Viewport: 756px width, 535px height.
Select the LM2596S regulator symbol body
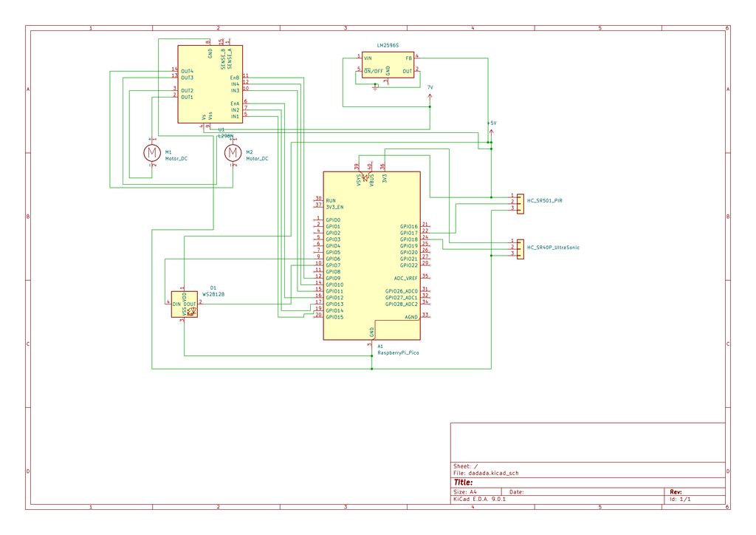point(388,64)
